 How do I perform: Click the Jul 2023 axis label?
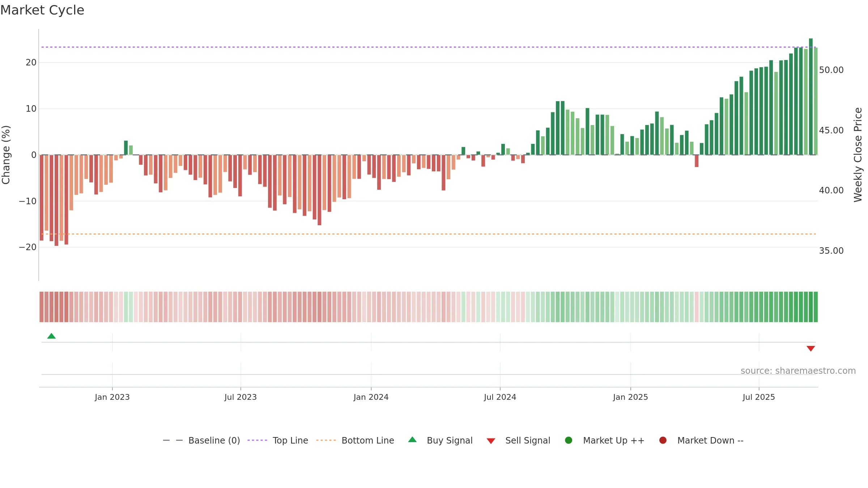241,397
